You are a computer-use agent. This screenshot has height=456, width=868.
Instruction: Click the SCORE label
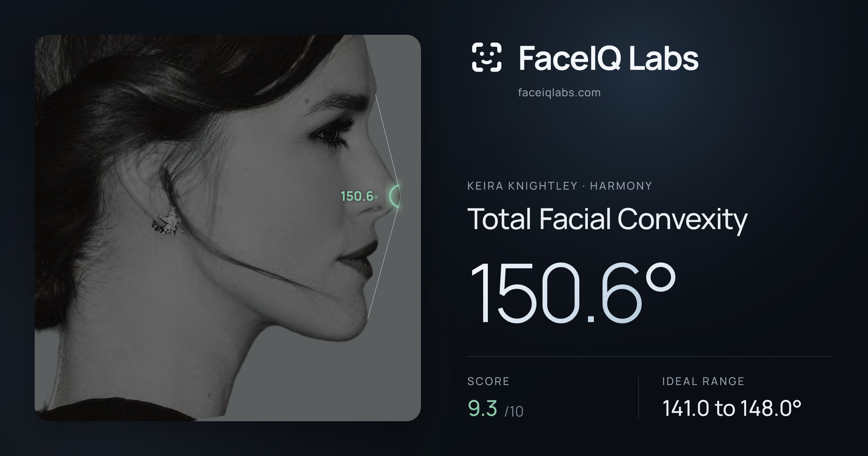(488, 381)
